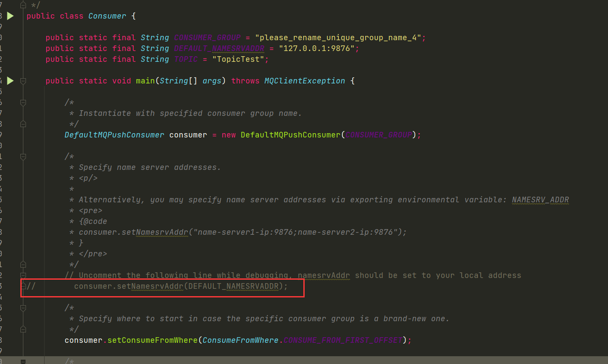Click CONSUMER_GROUP constant in its declaration
Screen dimensions: 608x364
[x=207, y=38]
